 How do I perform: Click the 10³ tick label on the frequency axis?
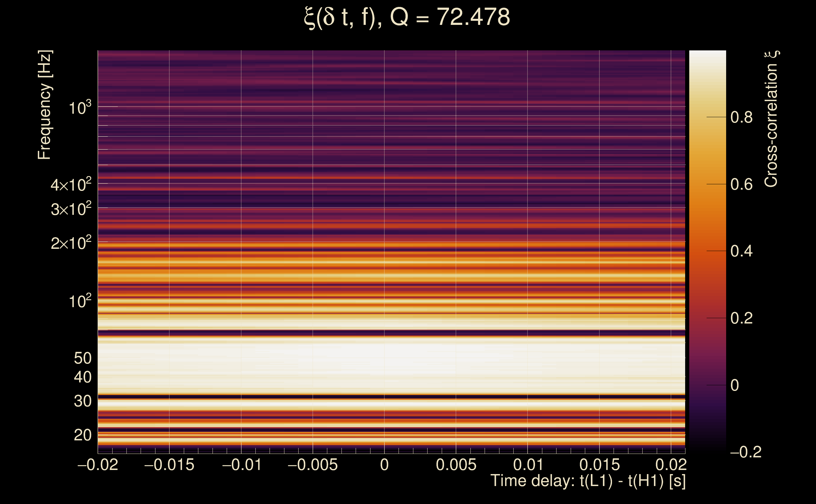pyautogui.click(x=80, y=108)
